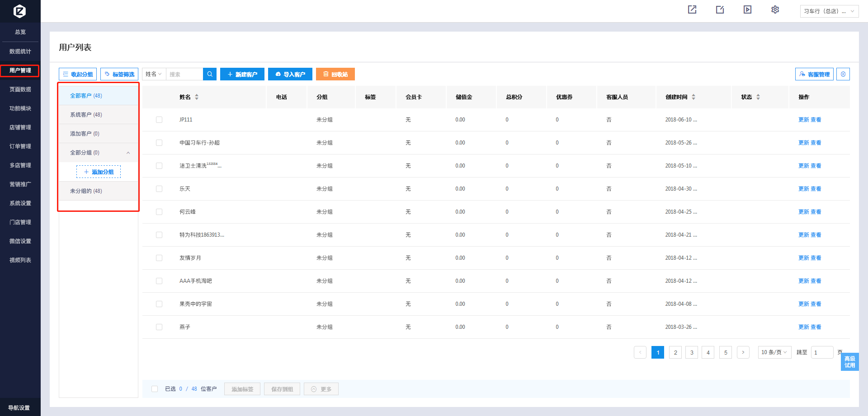Go to page 3 in pagination
The width and height of the screenshot is (868, 416).
[x=692, y=352]
